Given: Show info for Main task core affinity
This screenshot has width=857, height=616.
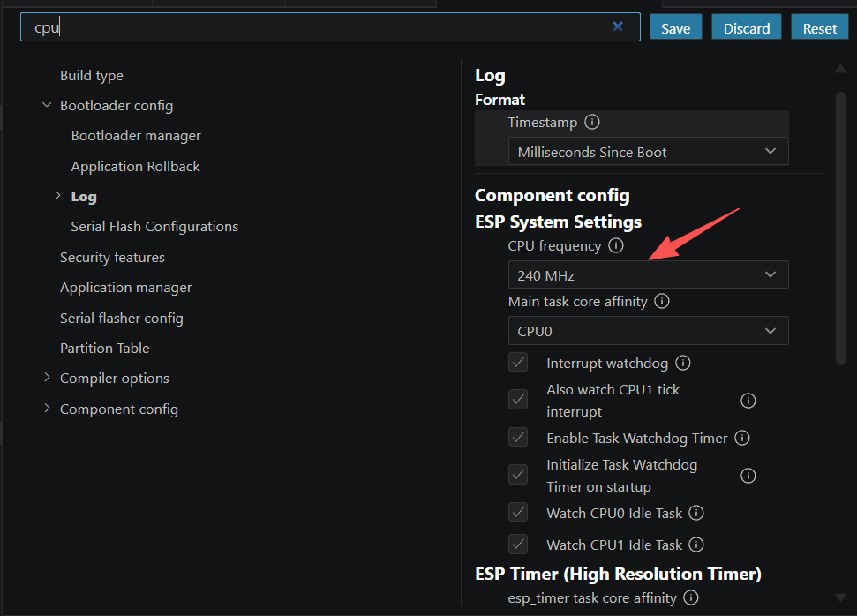Looking at the screenshot, I should [x=662, y=301].
